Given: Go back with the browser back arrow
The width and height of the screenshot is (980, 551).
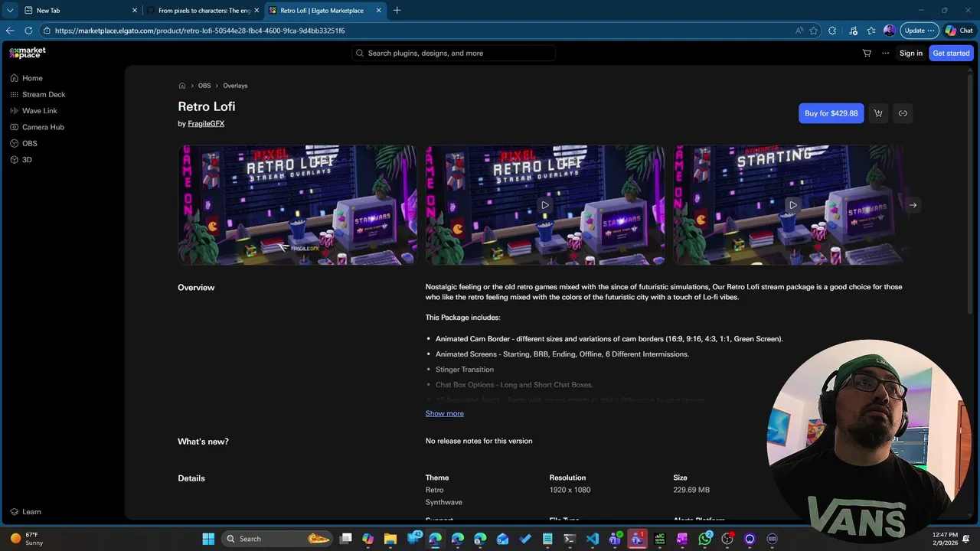Looking at the screenshot, I should coord(10,31).
